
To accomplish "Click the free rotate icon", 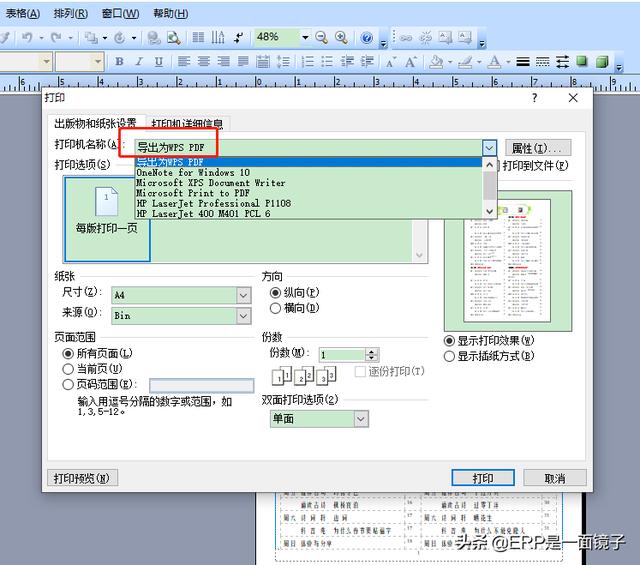I will coord(120,38).
